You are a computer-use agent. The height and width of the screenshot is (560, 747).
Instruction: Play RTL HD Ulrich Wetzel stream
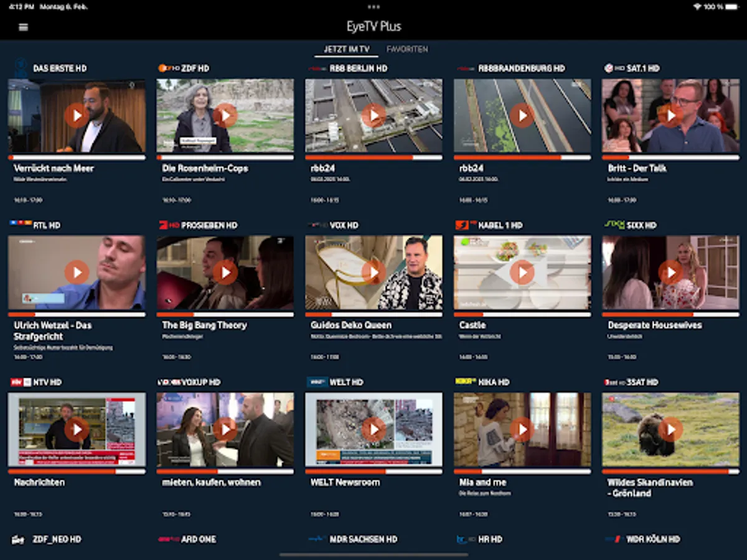pyautogui.click(x=77, y=272)
